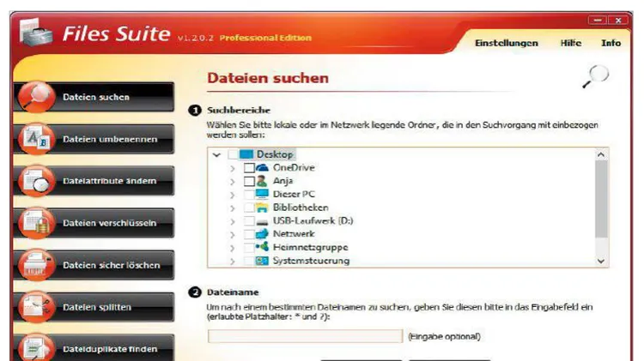Select the OneDrive tree label
644x361 pixels.
[x=294, y=168]
